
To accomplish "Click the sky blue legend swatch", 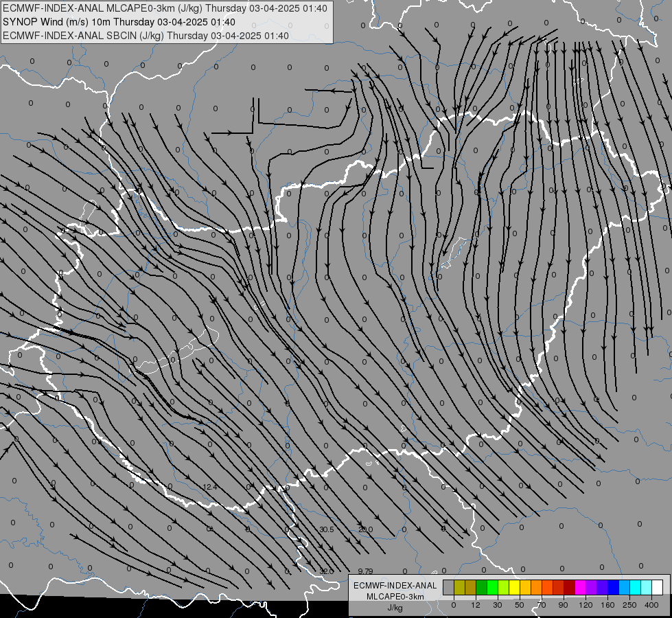I will coord(624,587).
